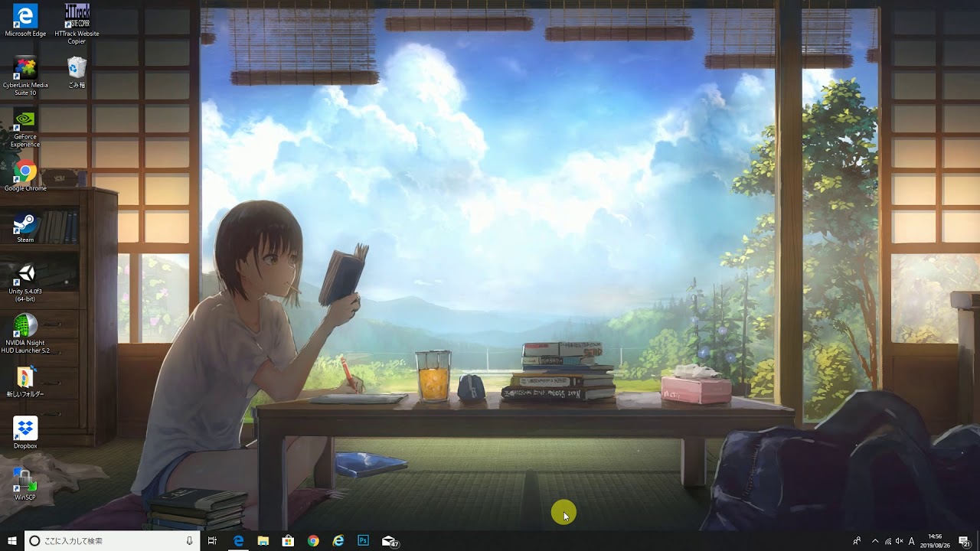This screenshot has height=551, width=980.
Task: Launch Photoshop from the taskbar
Action: (364, 541)
